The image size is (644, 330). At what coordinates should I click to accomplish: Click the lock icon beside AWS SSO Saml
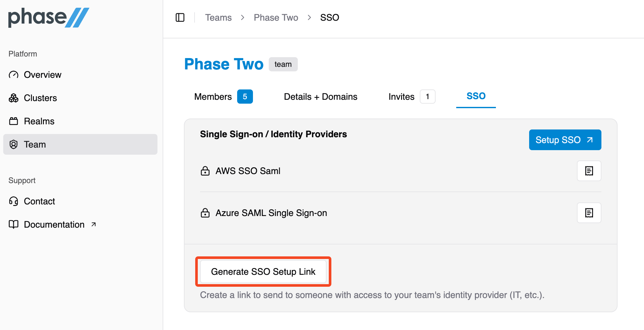point(205,171)
